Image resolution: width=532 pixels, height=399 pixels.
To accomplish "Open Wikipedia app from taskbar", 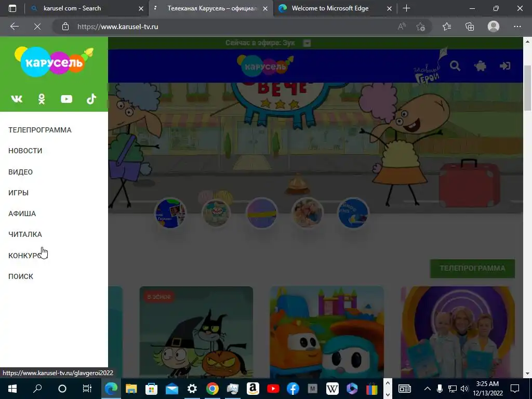I will coord(332,389).
